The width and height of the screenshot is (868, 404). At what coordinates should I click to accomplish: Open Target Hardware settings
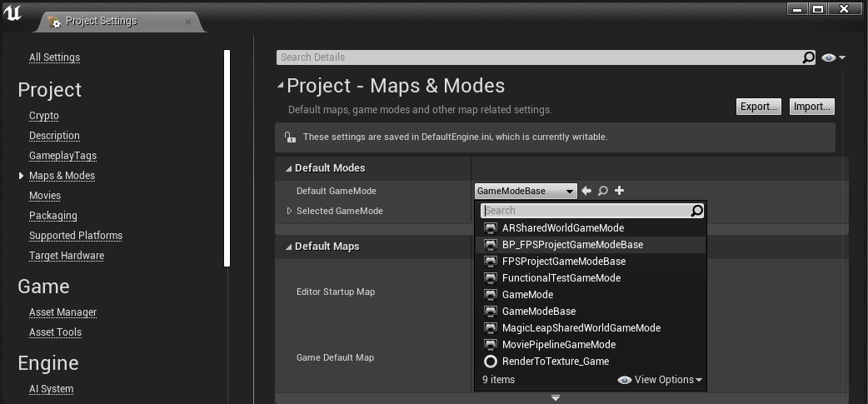click(67, 255)
